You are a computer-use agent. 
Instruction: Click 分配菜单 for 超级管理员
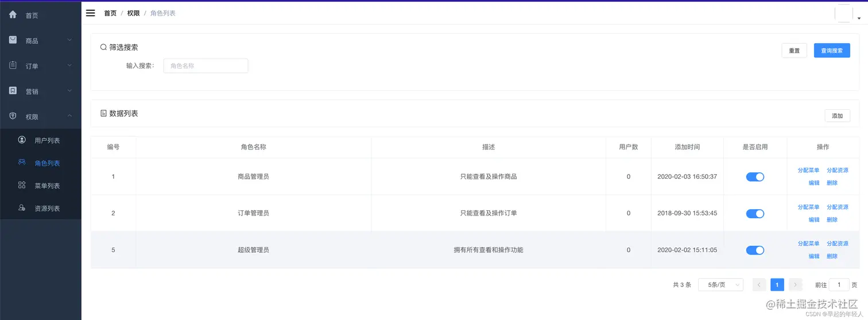point(808,244)
